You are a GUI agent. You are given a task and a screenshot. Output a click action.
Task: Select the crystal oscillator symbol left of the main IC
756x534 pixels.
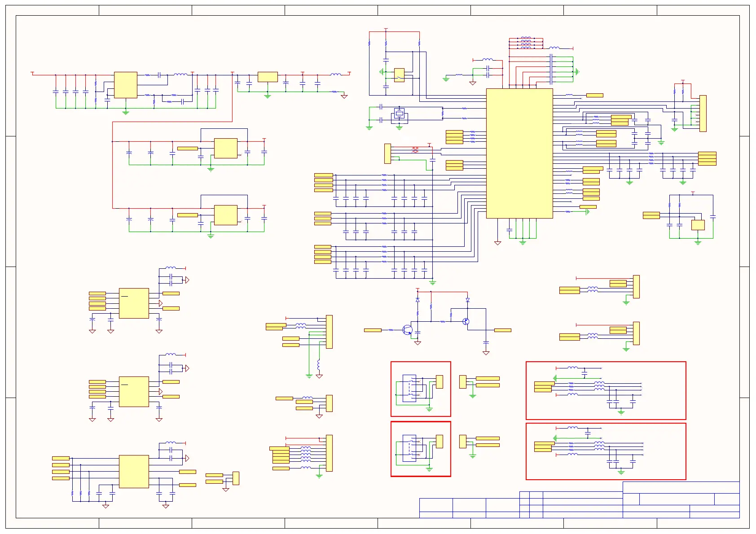[399, 114]
